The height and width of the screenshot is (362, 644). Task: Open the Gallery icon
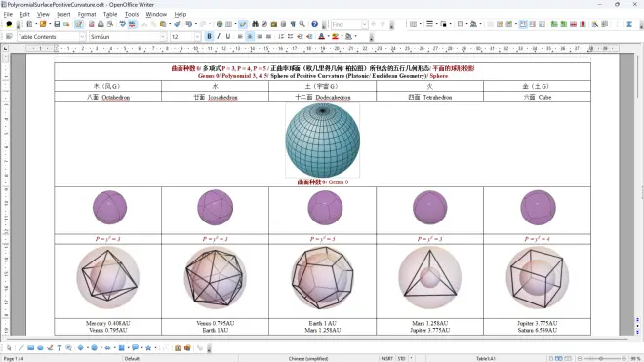pyautogui.click(x=274, y=24)
